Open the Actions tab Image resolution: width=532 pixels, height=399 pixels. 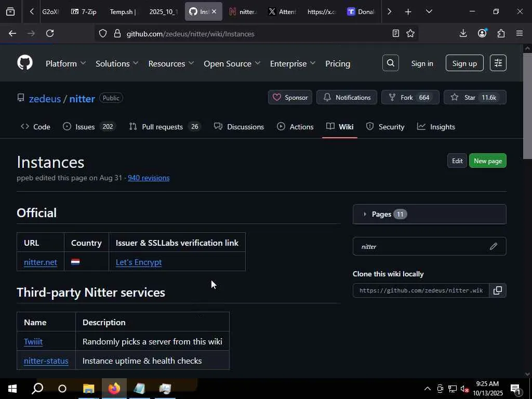tap(295, 127)
